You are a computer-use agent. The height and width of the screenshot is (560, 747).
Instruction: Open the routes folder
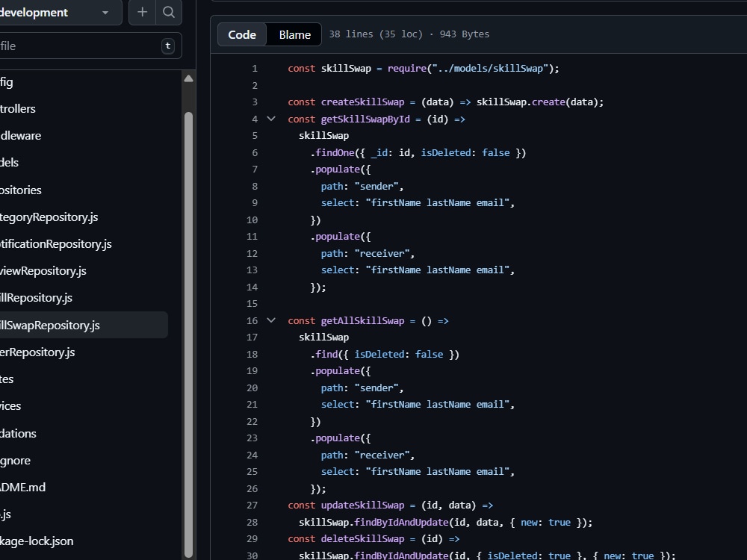point(7,379)
